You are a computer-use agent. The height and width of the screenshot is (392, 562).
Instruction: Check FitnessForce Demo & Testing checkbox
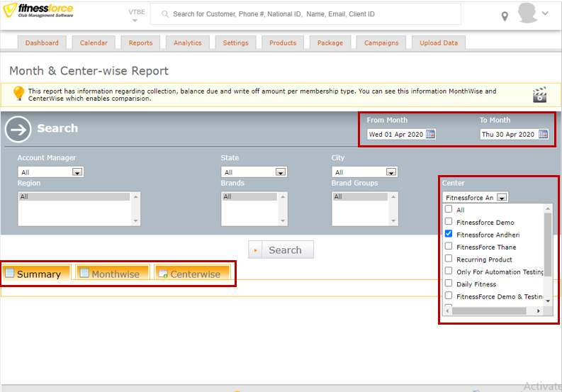[449, 296]
